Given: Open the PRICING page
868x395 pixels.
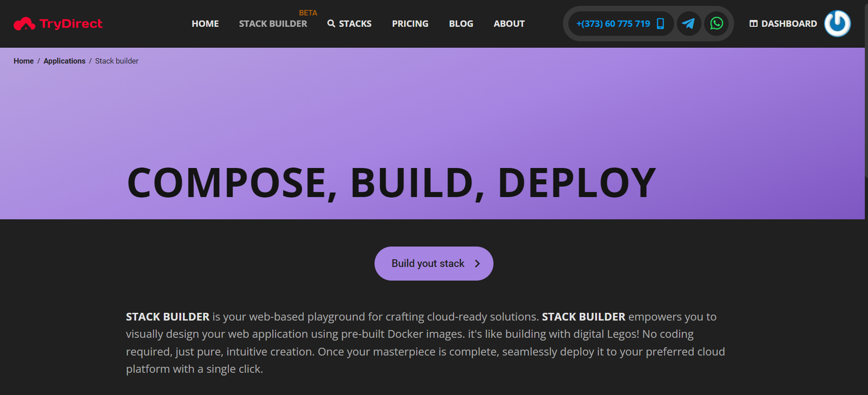Looking at the screenshot, I should (410, 24).
